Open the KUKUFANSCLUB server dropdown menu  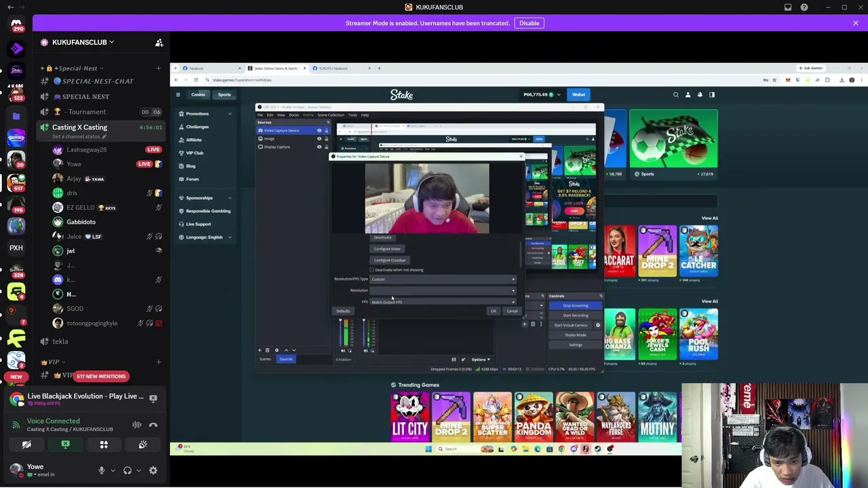[x=83, y=42]
